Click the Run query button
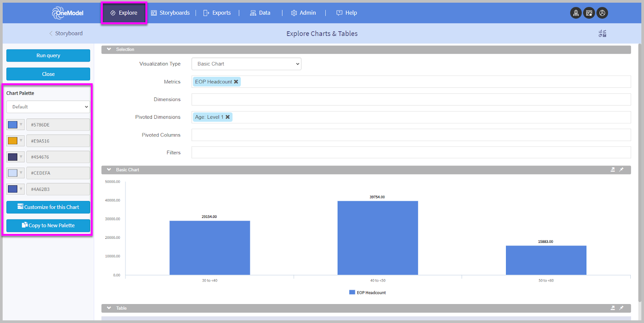This screenshot has height=323, width=644. (48, 56)
